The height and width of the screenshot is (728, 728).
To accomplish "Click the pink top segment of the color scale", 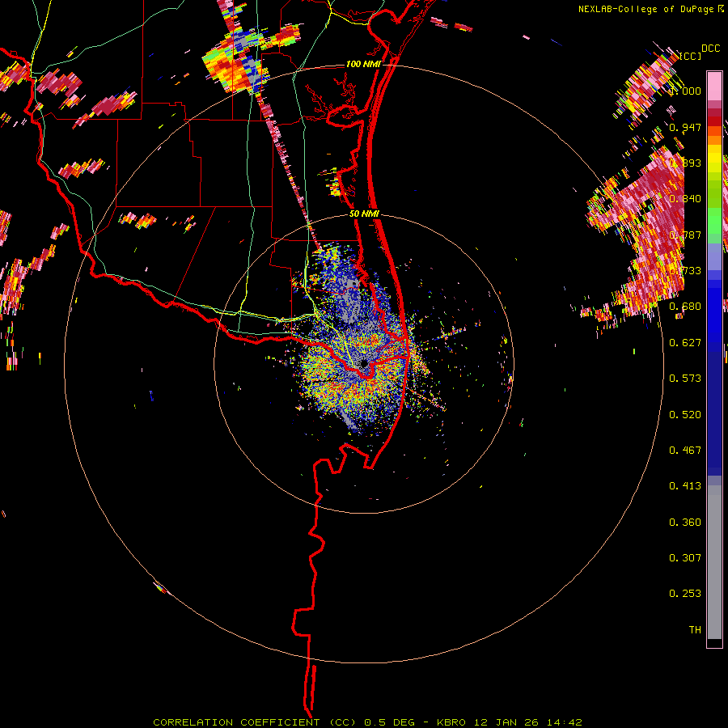I will pos(714,87).
